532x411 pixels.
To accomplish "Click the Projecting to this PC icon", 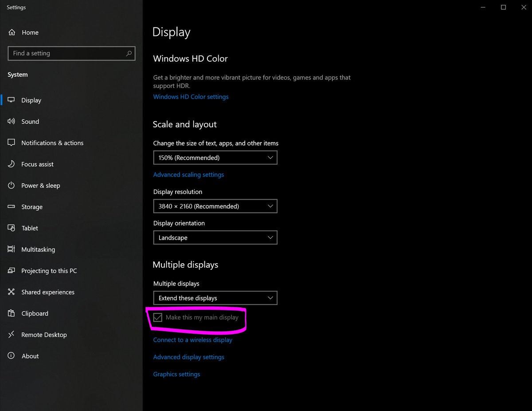I will tap(12, 271).
